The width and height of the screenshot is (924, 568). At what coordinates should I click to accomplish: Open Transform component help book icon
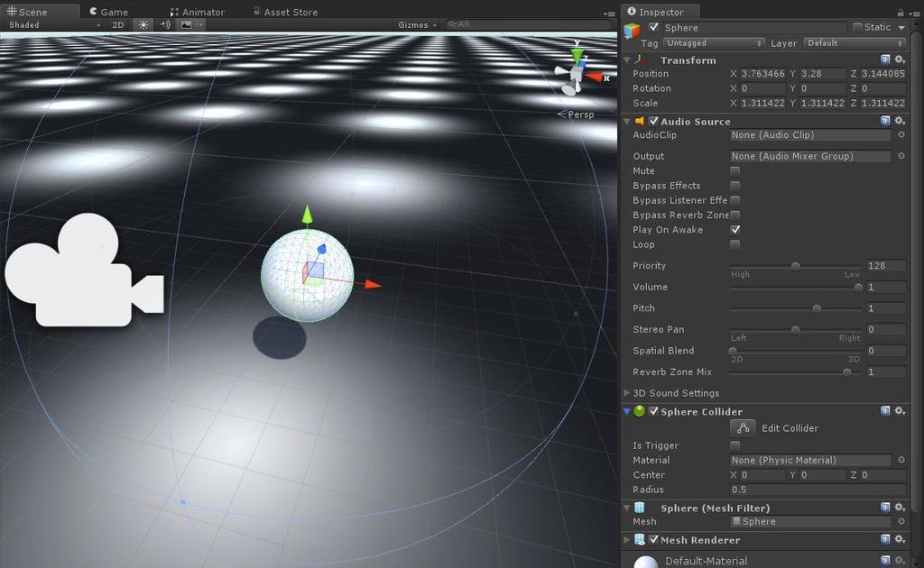click(885, 60)
